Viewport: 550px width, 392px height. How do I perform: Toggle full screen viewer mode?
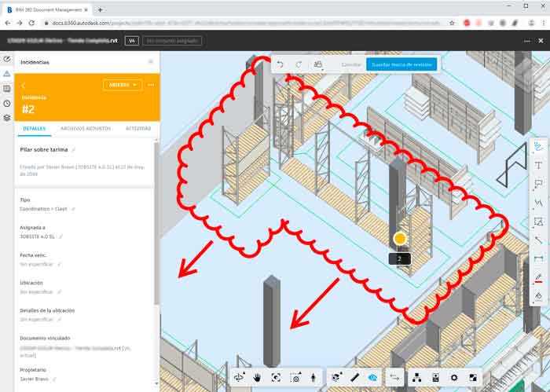(473, 377)
